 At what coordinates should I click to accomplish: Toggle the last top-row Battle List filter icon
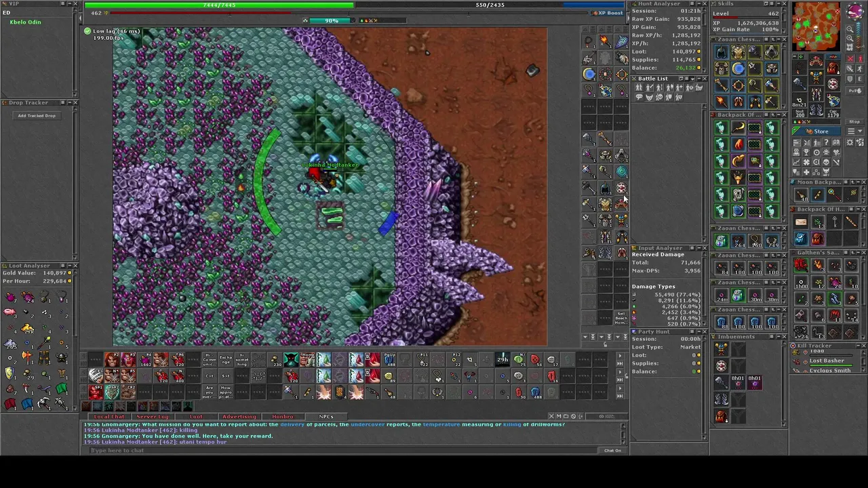(699, 87)
